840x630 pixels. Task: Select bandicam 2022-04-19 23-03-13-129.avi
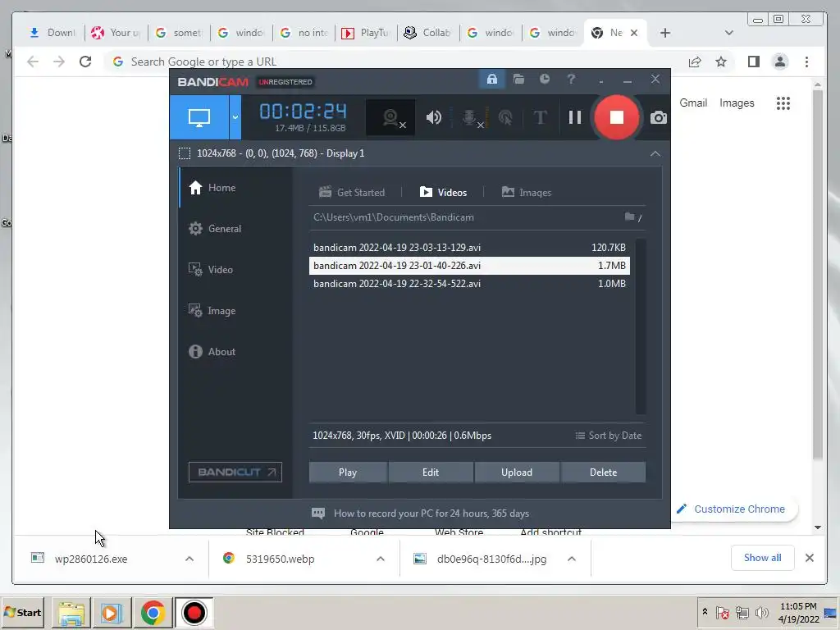click(469, 248)
